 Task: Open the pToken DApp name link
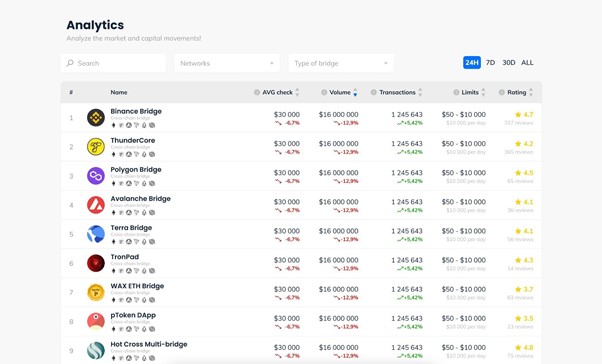133,315
